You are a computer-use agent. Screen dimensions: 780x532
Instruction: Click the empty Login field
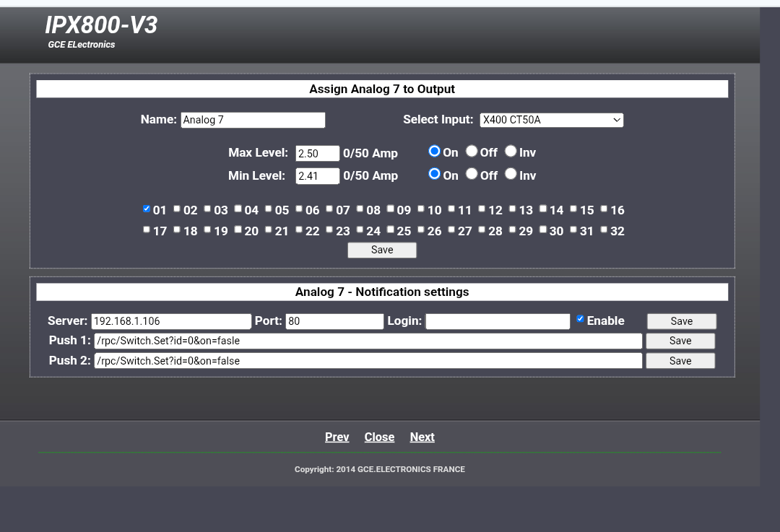click(498, 321)
